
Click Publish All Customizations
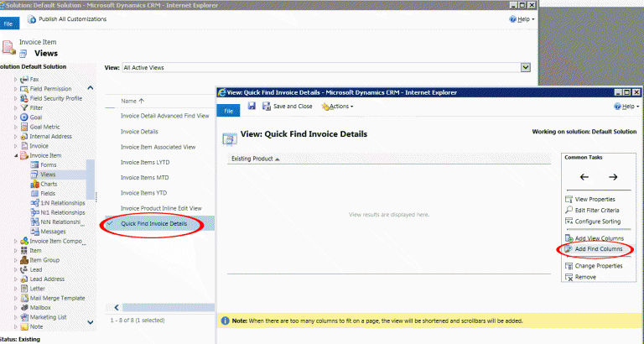(67, 19)
